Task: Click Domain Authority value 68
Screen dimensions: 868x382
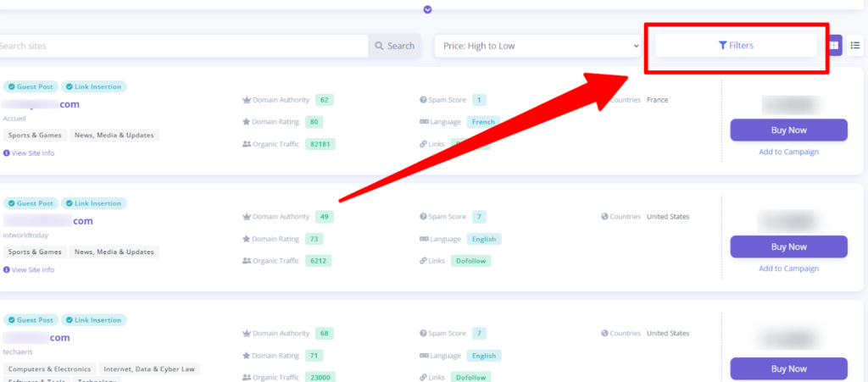Action: pos(325,334)
